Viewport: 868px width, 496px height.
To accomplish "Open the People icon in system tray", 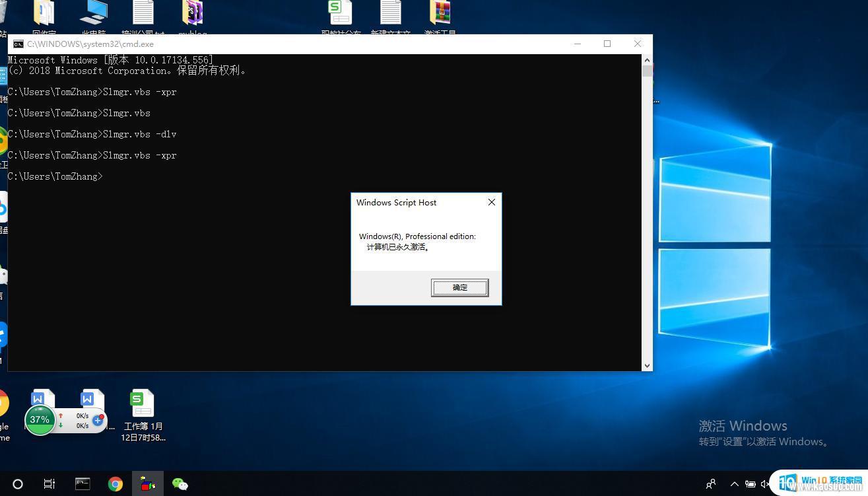I will pos(711,484).
